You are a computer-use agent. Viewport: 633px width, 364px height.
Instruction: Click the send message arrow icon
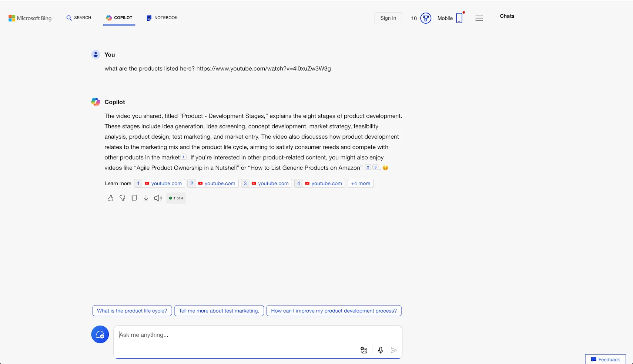tap(394, 350)
